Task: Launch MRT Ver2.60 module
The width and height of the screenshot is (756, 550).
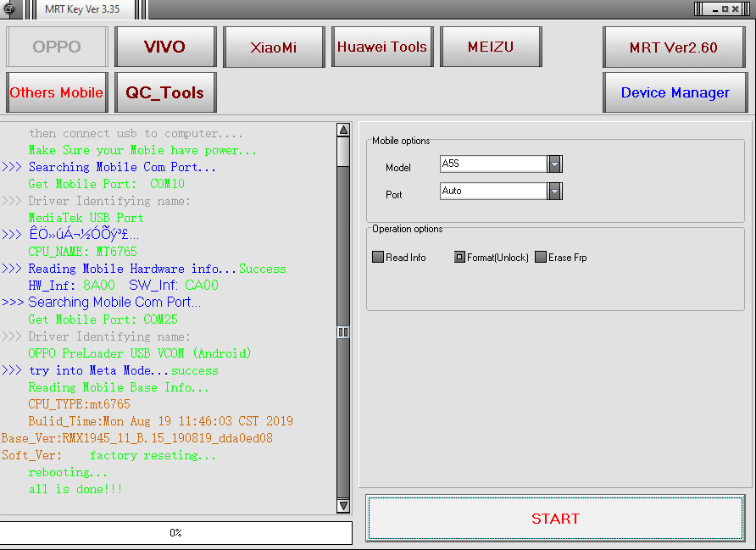Action: point(674,47)
